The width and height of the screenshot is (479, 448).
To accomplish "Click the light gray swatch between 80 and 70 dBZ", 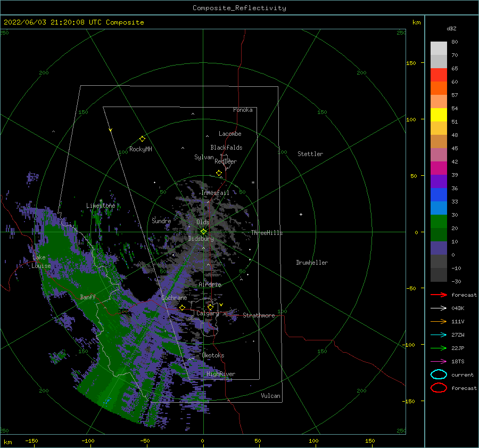I will click(439, 48).
